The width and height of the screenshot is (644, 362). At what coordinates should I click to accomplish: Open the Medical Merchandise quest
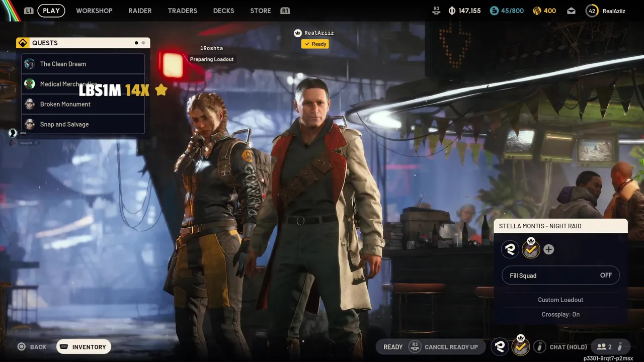(x=83, y=84)
